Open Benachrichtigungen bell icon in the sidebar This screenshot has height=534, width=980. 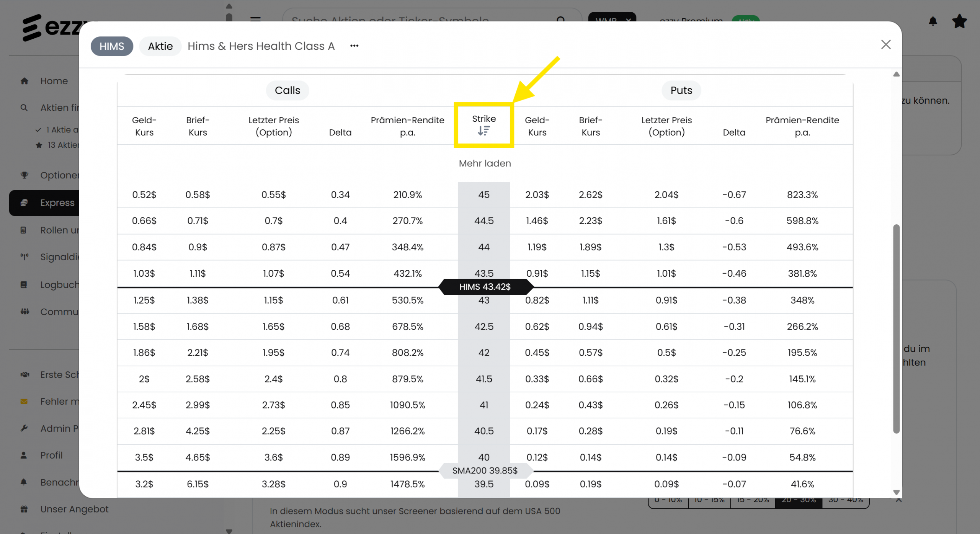24,482
